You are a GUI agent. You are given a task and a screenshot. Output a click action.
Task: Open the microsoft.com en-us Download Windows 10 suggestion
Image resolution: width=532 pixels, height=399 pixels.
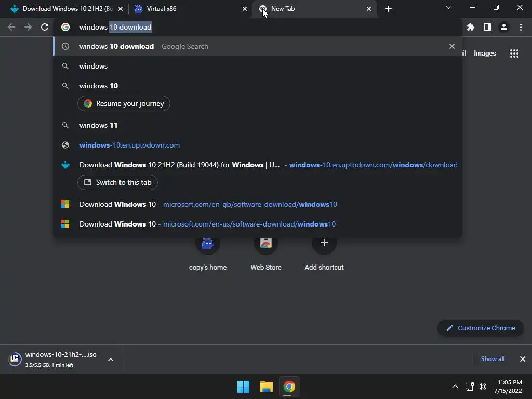tap(258, 224)
